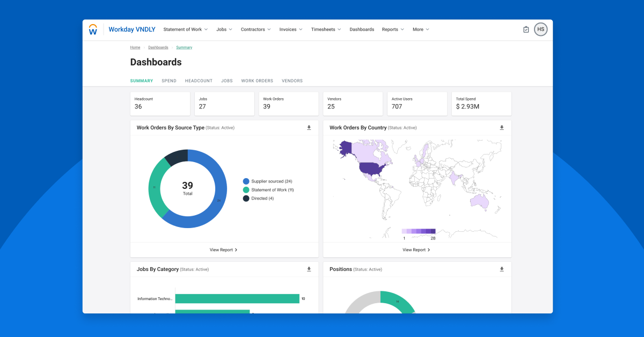This screenshot has width=644, height=337.
Task: Toggle the Statement of Work legend entry
Action: coord(271,189)
